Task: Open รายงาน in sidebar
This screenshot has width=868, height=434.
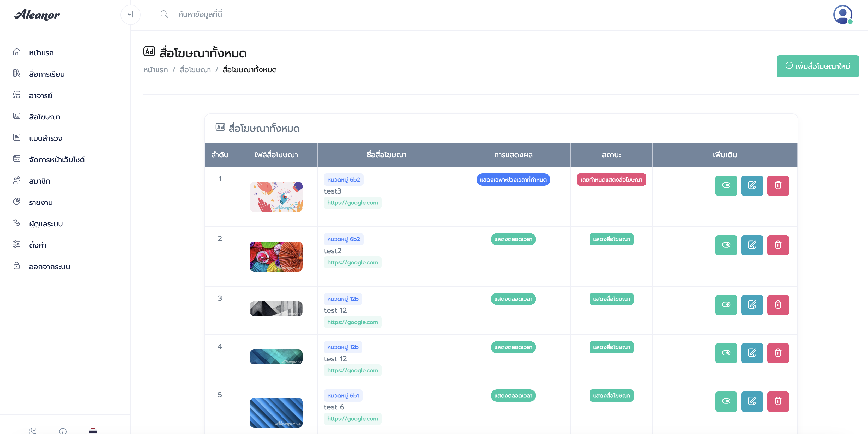Action: tap(41, 202)
